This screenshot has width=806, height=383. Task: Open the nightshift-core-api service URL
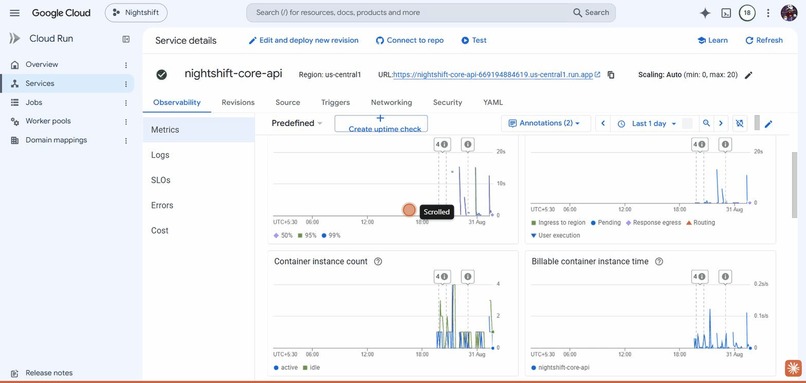pos(493,75)
